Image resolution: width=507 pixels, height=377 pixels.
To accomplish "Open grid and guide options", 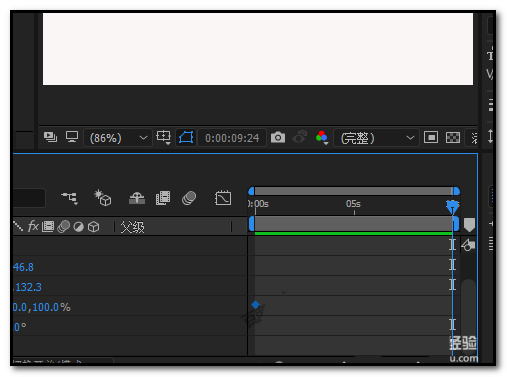I will point(163,137).
